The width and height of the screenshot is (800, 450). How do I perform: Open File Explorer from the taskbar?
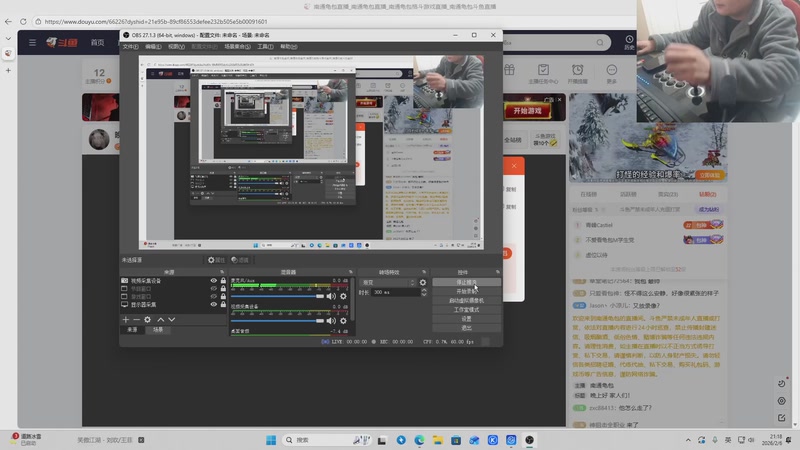coord(437,440)
